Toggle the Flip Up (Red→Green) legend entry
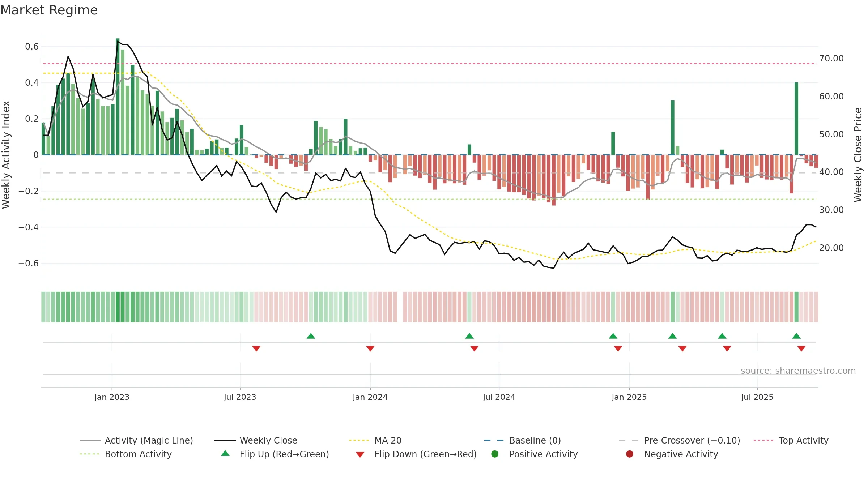The width and height of the screenshot is (868, 488). pyautogui.click(x=275, y=454)
